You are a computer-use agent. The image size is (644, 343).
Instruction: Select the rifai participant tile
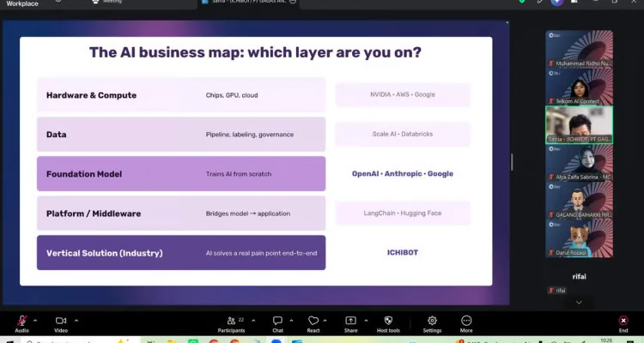pyautogui.click(x=579, y=276)
